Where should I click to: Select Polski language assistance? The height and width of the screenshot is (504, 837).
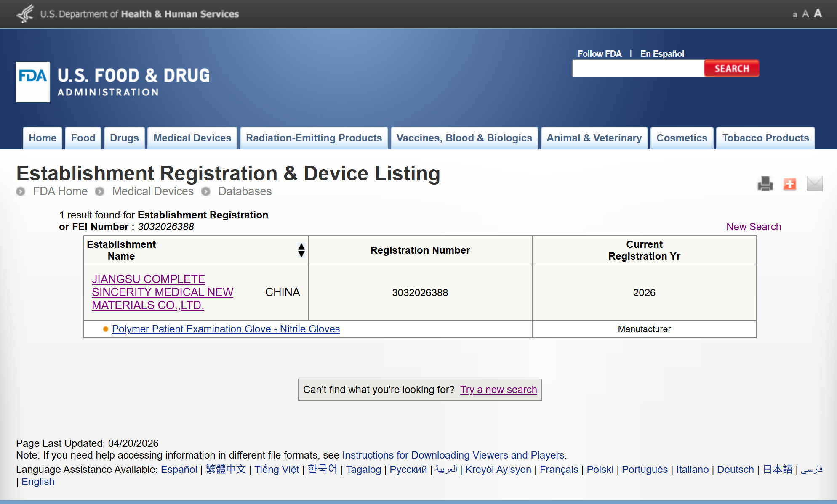[600, 470]
